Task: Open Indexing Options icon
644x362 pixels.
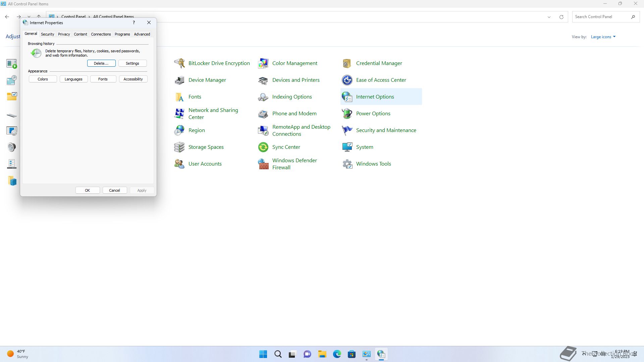Action: coord(263,97)
